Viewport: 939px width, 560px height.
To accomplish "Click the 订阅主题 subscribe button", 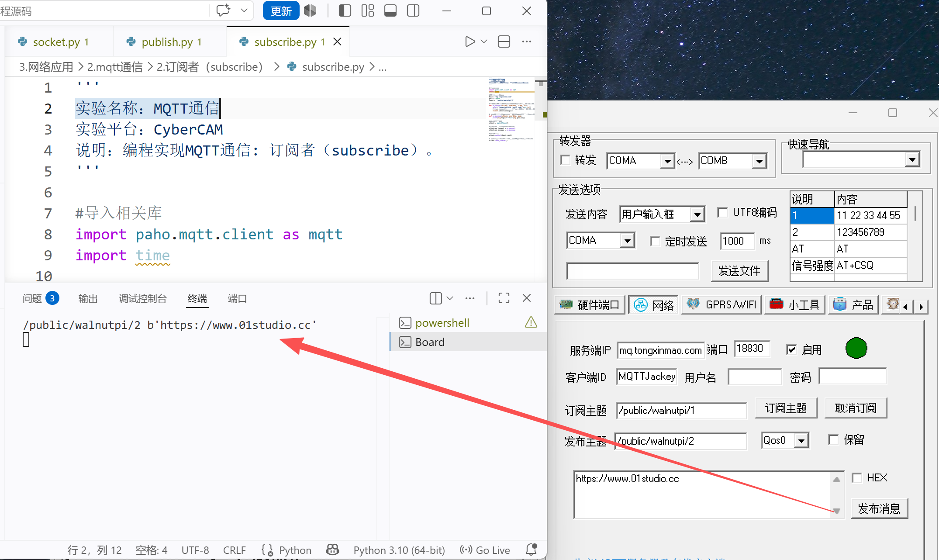I will pos(786,408).
